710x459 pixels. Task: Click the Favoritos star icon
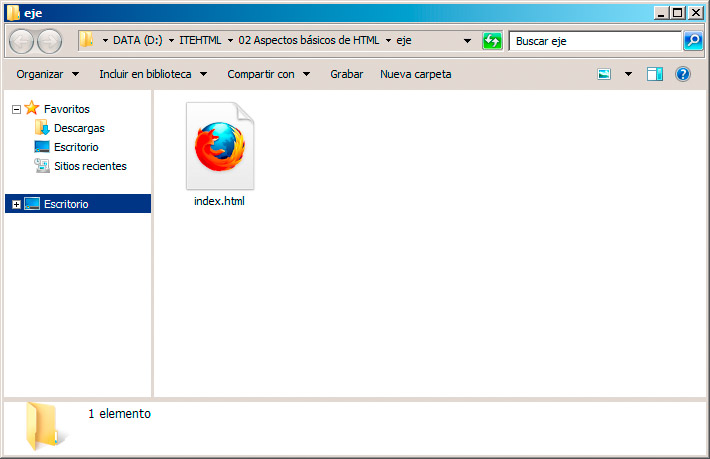pyautogui.click(x=32, y=108)
